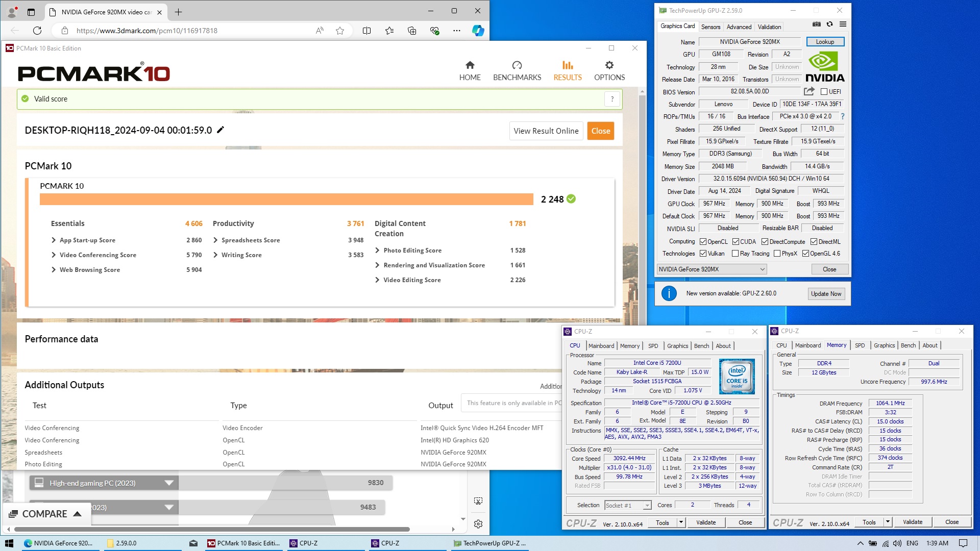The width and height of the screenshot is (980, 551).
Task: Open browser settings and more menu
Action: (456, 31)
